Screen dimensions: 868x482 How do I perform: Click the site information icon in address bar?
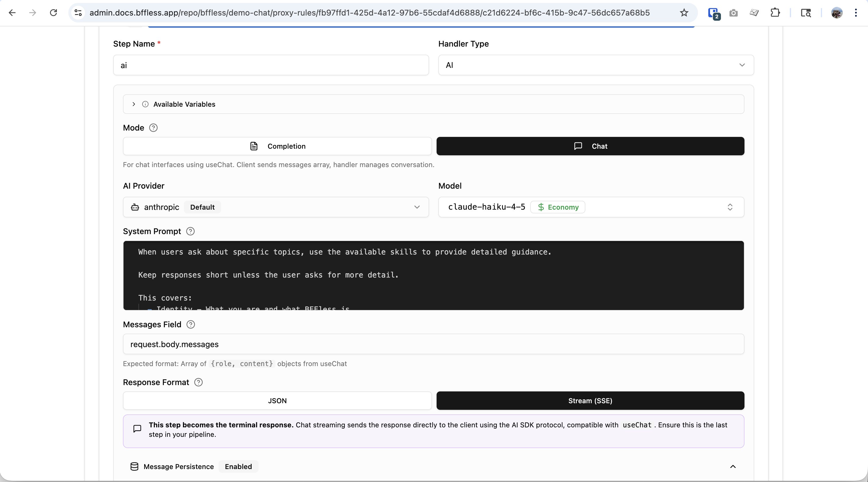(x=78, y=13)
